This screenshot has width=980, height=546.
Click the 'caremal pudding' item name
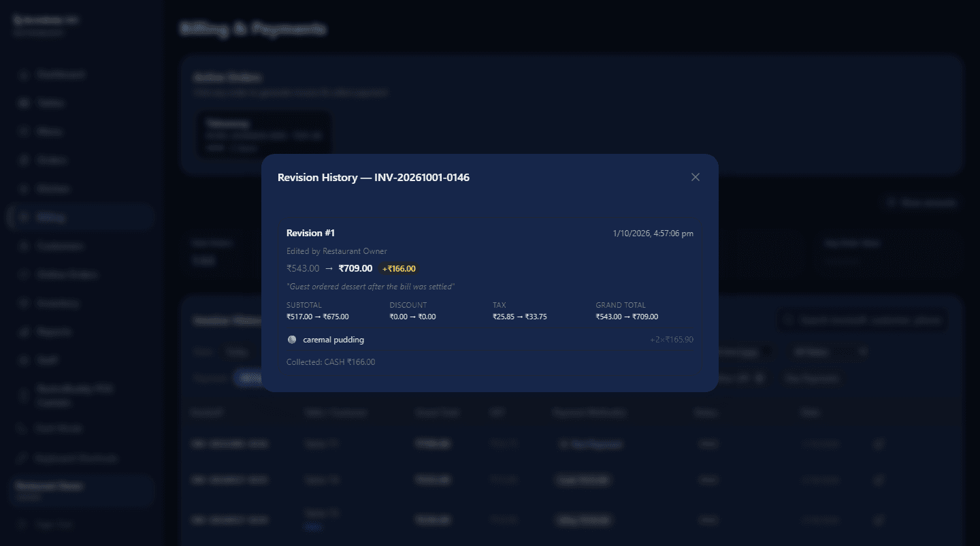[x=333, y=340]
